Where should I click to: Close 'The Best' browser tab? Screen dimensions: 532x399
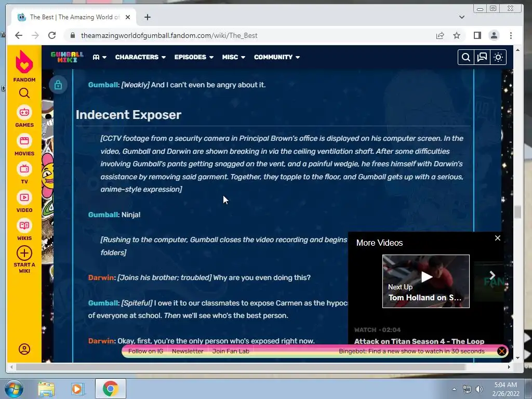click(128, 17)
